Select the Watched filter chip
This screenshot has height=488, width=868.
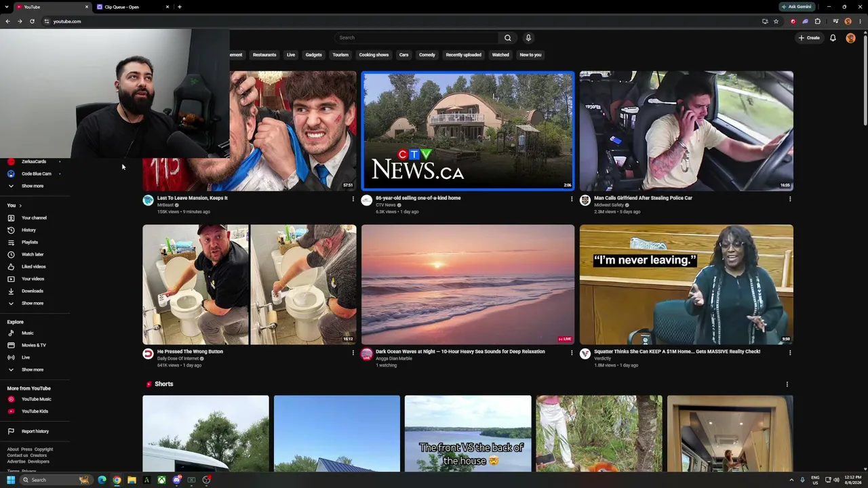500,55
